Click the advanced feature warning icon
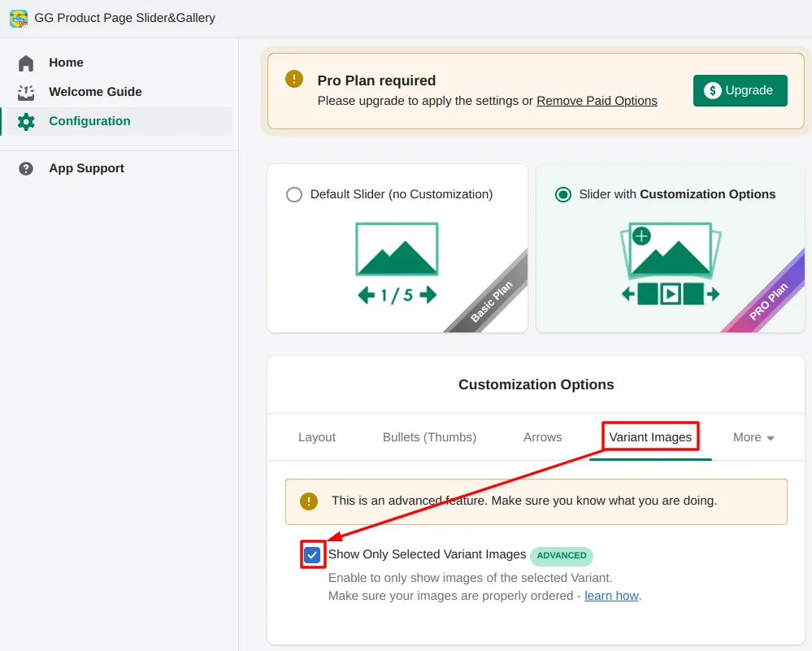Screen dimensions: 812x651 pyautogui.click(x=309, y=501)
